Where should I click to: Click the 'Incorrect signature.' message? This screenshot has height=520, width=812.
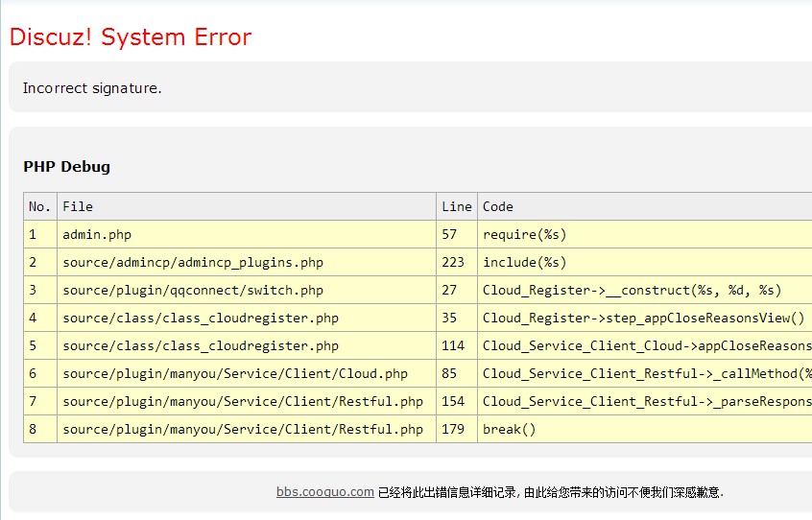point(92,88)
